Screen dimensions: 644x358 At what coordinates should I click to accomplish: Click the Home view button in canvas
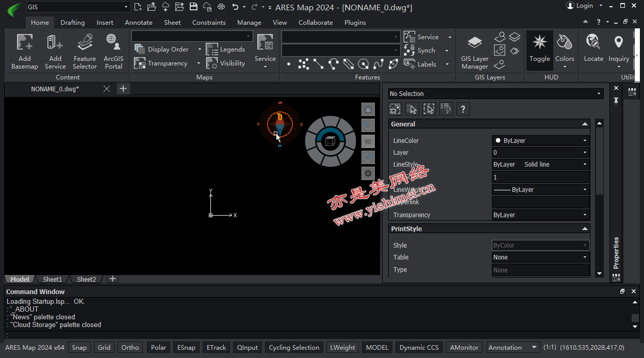point(368,109)
